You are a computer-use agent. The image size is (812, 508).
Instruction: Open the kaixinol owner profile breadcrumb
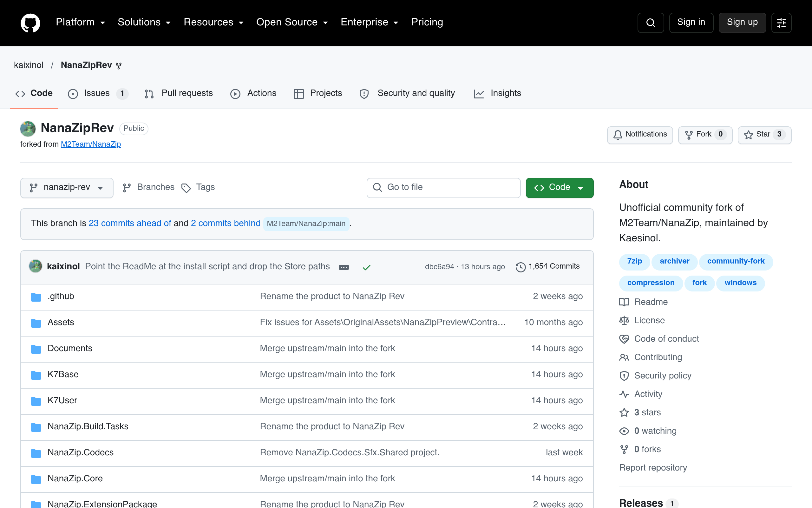(29, 65)
